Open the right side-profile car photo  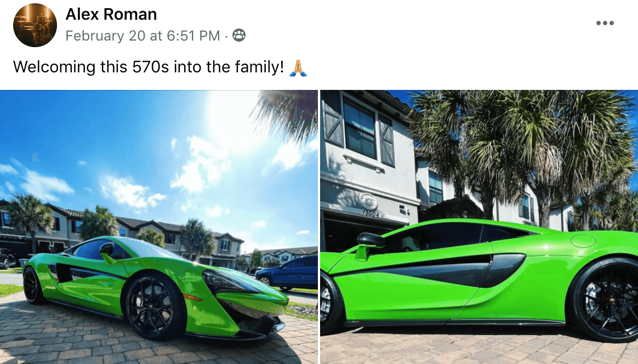[x=479, y=227]
